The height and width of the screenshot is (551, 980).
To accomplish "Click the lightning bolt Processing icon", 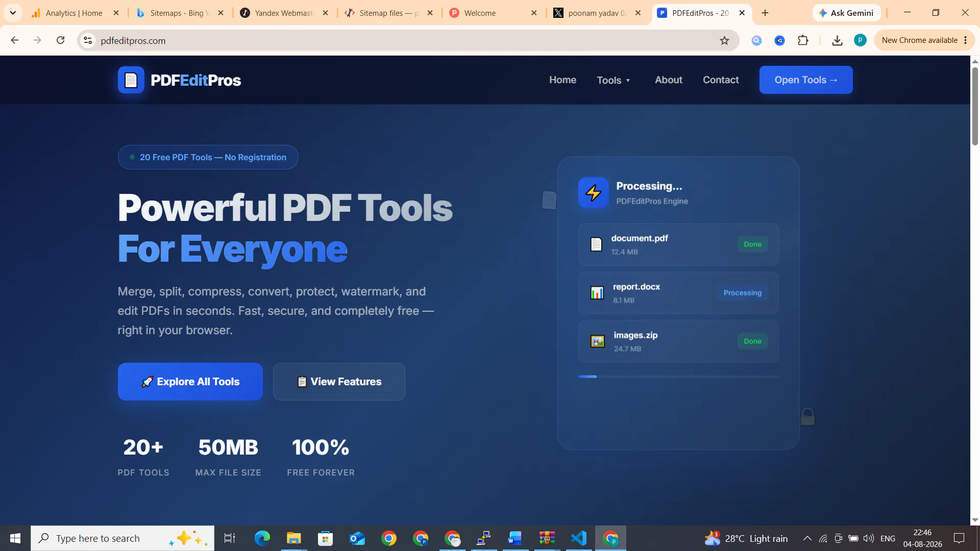I will click(593, 193).
